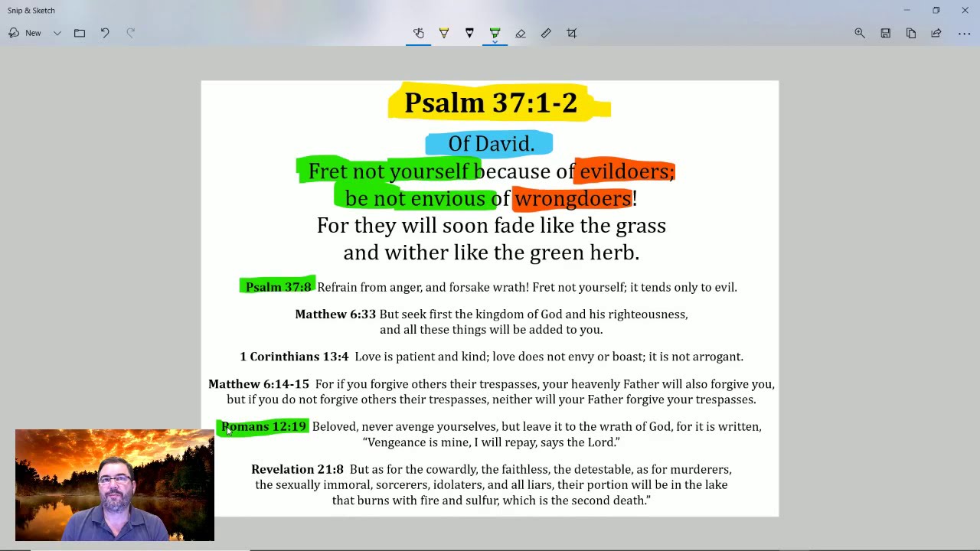Click the '1 Corinthians 13:4' reference
Viewport: 980px width, 551px height.
tap(294, 357)
